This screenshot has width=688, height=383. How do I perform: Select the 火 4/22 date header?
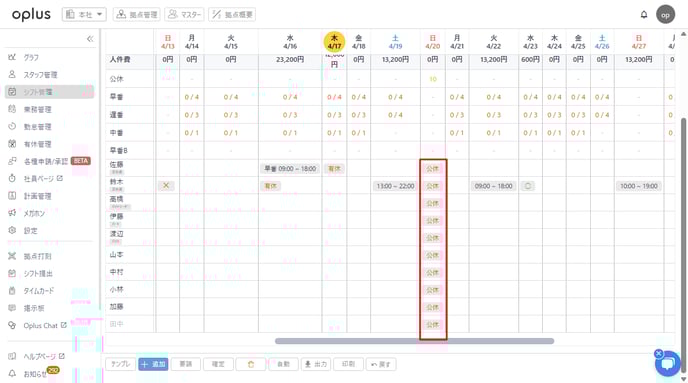tap(494, 42)
